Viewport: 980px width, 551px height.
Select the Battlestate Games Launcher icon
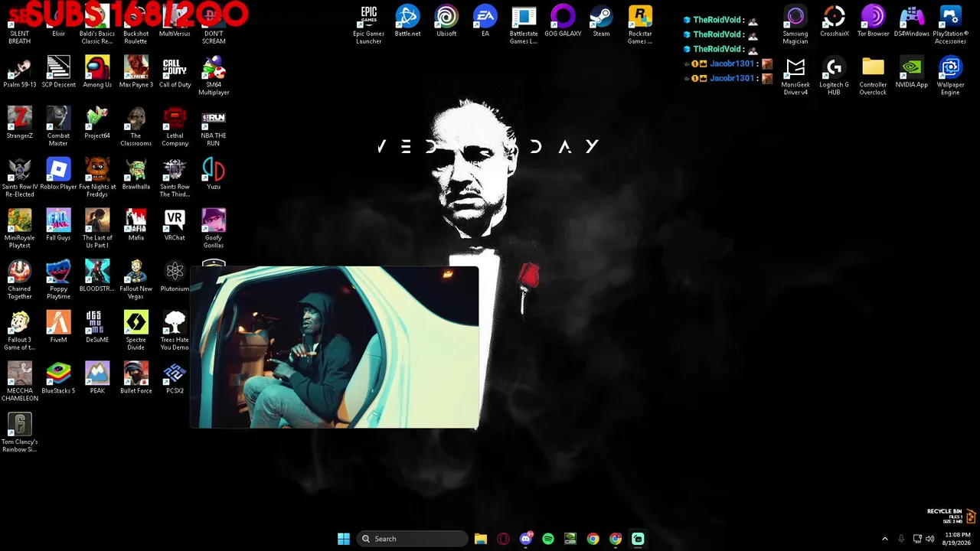point(524,24)
